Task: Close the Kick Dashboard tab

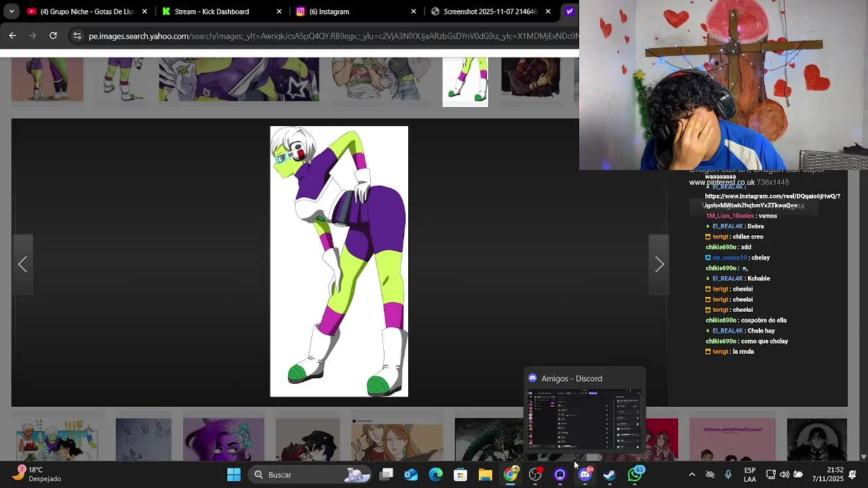Action: click(x=279, y=12)
